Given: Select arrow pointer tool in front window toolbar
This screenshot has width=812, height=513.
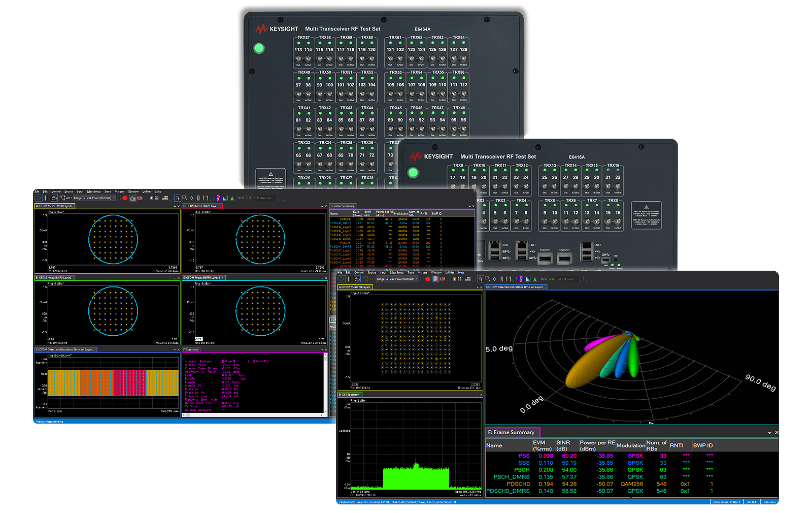Looking at the screenshot, I should [481, 279].
